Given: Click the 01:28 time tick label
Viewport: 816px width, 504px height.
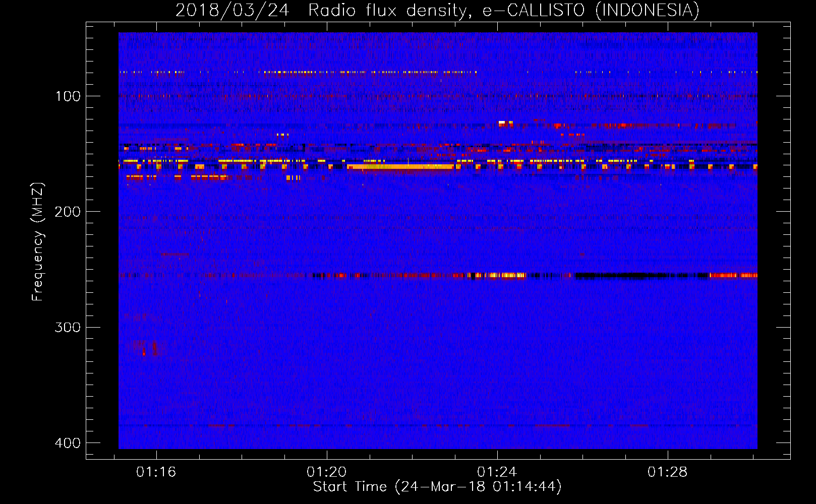Looking at the screenshot, I should point(668,472).
